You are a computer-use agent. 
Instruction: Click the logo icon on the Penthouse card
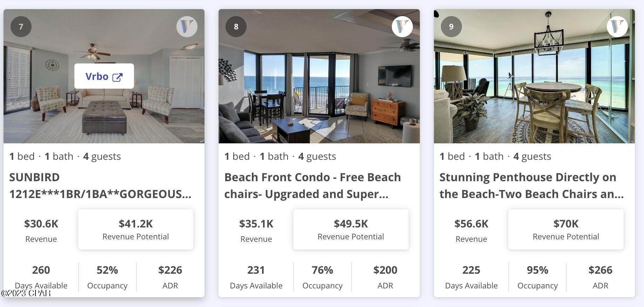click(618, 26)
